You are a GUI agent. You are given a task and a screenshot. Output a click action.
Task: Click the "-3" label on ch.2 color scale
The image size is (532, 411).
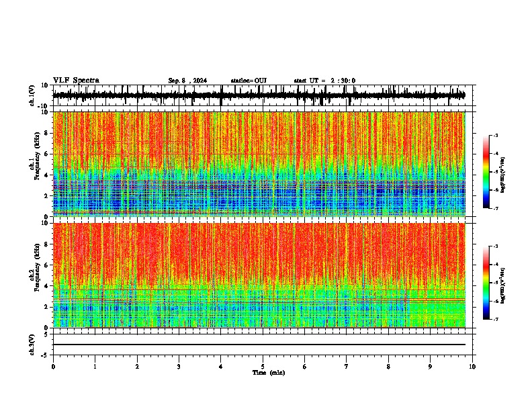point(495,246)
